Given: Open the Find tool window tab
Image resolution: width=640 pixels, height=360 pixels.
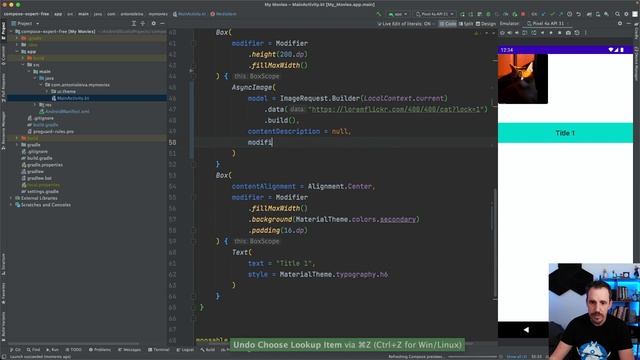Looking at the screenshot, I should [33, 350].
